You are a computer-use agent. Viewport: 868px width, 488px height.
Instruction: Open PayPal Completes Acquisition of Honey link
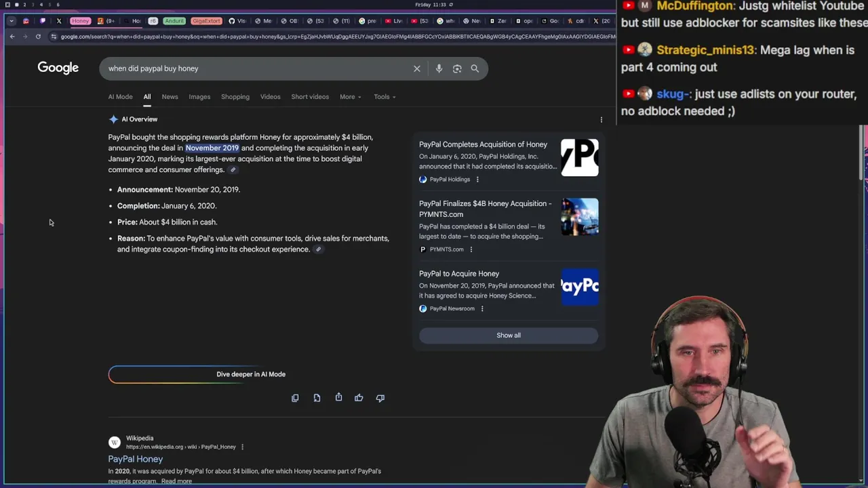[x=483, y=144]
